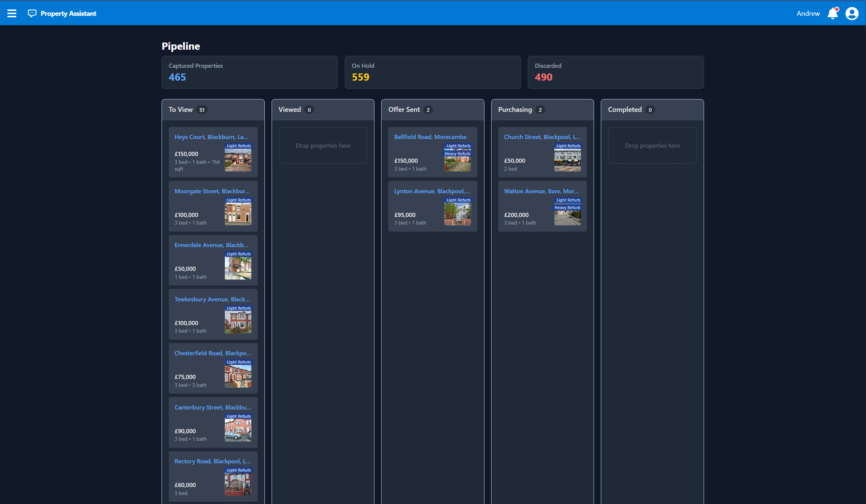Viewport: 866px width, 504px height.
Task: Click the Moorgate Street property thumbnail
Action: click(238, 214)
